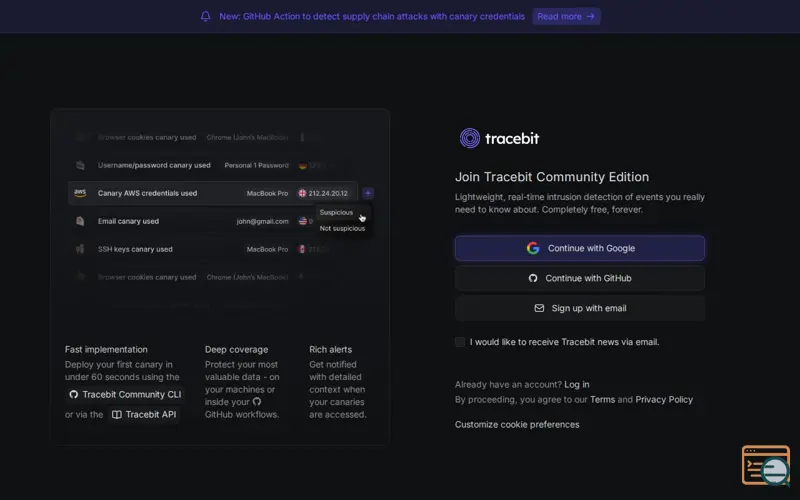Click the Tracebit spiral logo icon

[x=469, y=138]
